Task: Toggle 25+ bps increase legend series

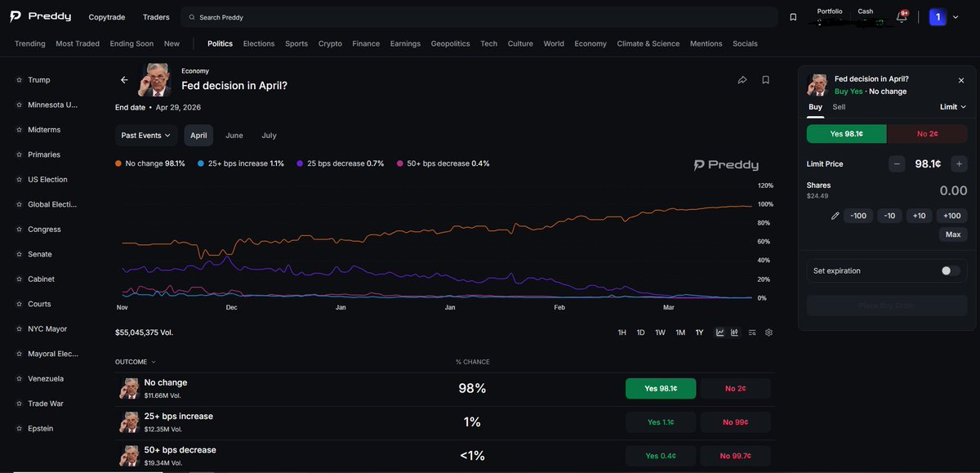Action: (241, 163)
